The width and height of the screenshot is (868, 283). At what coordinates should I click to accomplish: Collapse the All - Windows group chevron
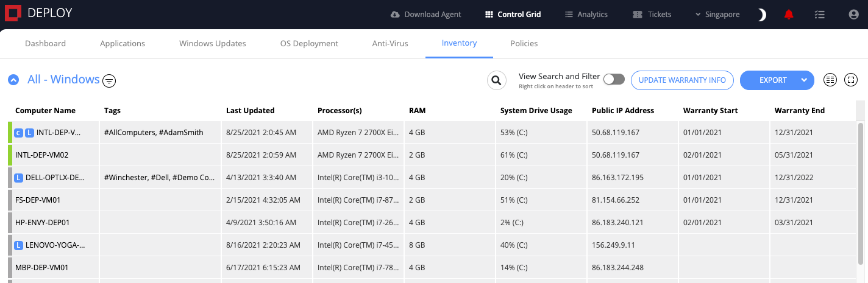coord(13,80)
